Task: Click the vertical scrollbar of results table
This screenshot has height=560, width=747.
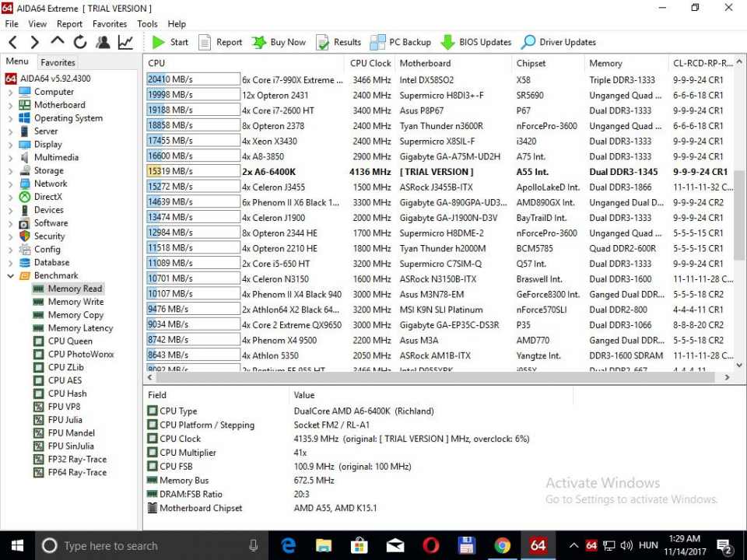Action: (739, 215)
